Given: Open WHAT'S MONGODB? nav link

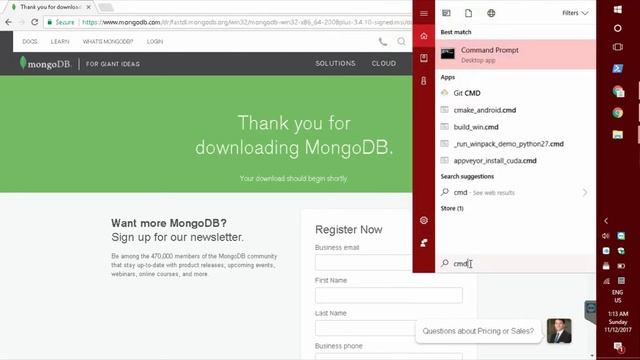Looking at the screenshot, I should coord(108,42).
